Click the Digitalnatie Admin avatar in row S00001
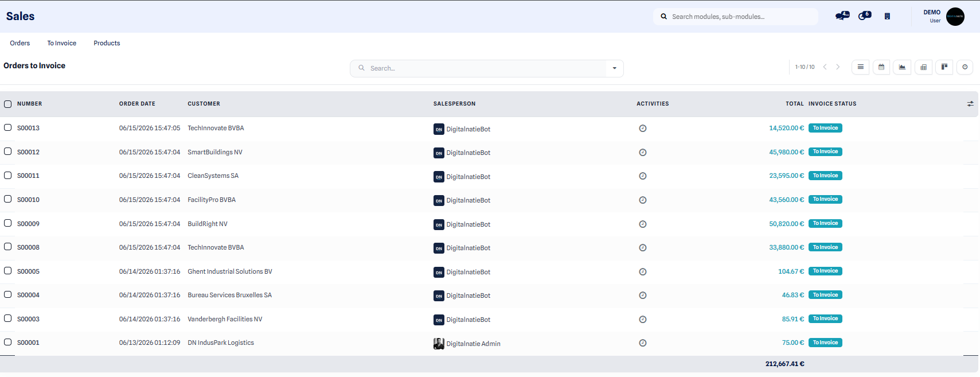This screenshot has width=980, height=377. click(x=439, y=344)
